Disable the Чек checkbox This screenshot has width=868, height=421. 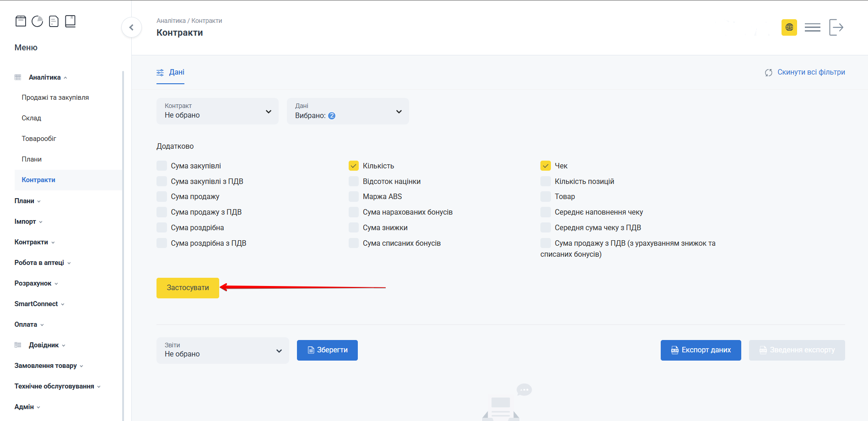(x=545, y=166)
